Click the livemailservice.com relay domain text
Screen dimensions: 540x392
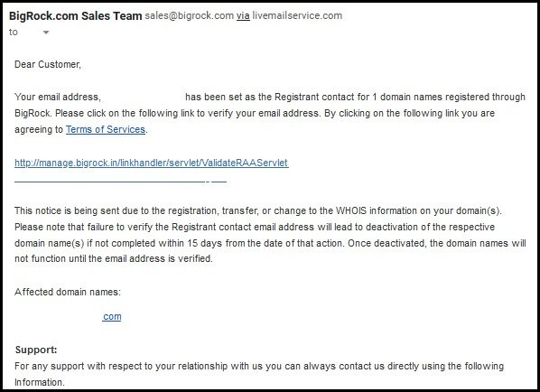(x=297, y=16)
